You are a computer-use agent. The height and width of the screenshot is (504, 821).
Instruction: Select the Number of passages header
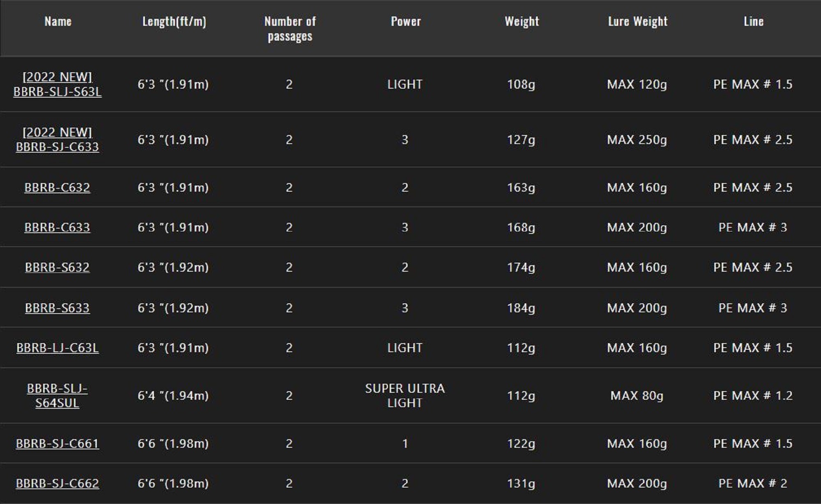[x=290, y=28]
